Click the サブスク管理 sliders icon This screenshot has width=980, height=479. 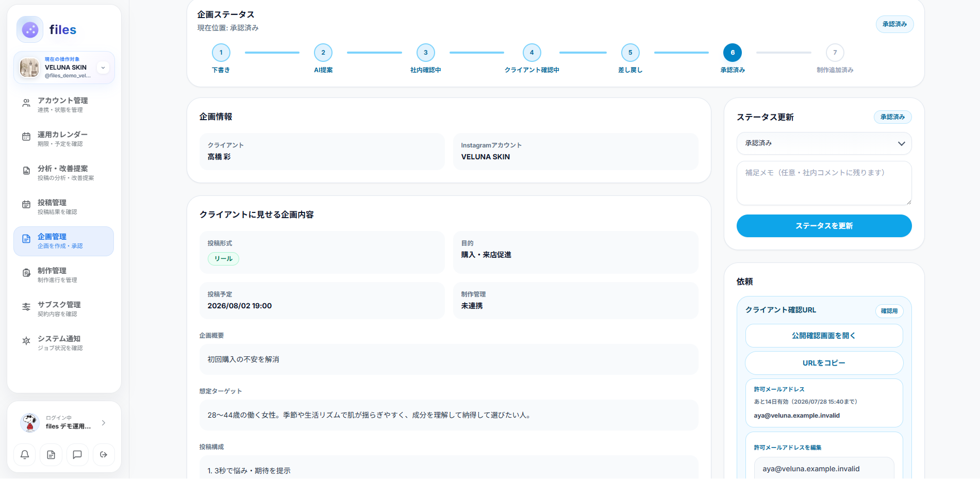tap(26, 307)
